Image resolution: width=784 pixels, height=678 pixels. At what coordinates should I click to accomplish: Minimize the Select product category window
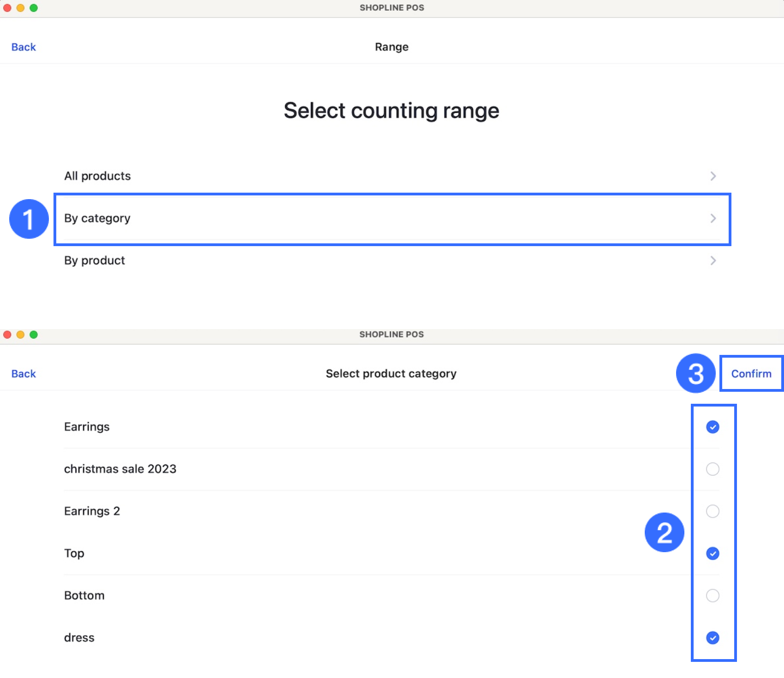click(x=20, y=335)
